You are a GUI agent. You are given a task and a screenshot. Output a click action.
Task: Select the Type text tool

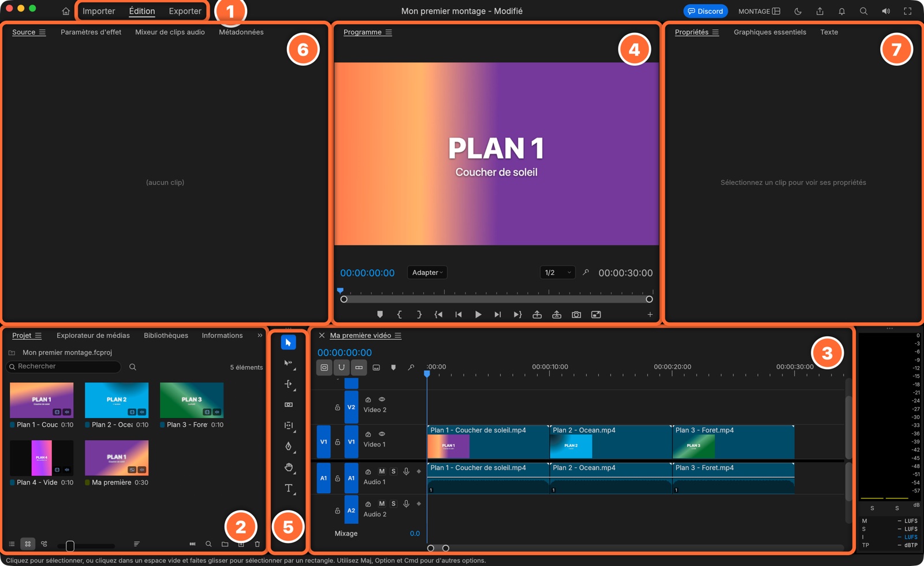(288, 489)
